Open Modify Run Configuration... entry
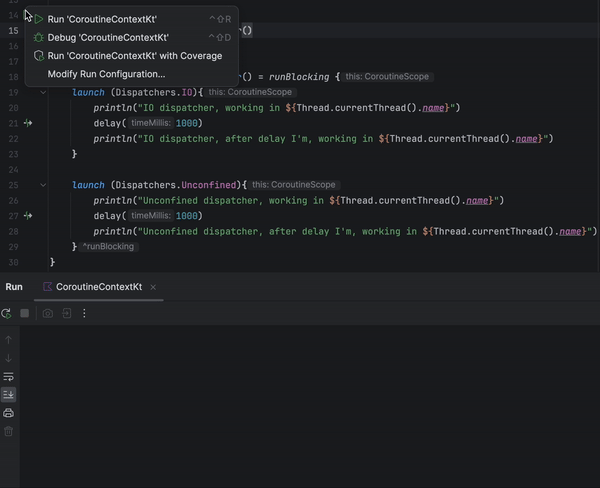 pyautogui.click(x=106, y=74)
